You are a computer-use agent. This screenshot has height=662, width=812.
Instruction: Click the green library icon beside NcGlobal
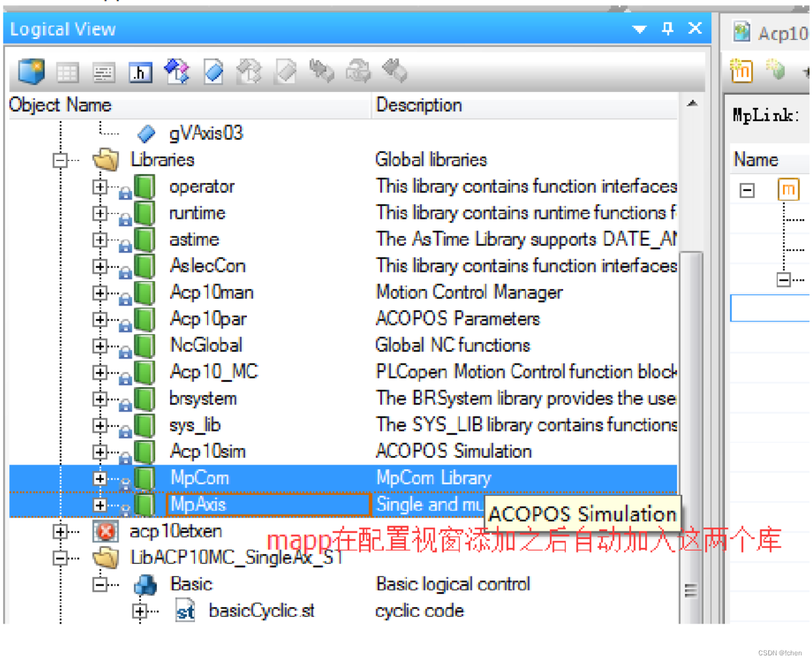pos(144,346)
